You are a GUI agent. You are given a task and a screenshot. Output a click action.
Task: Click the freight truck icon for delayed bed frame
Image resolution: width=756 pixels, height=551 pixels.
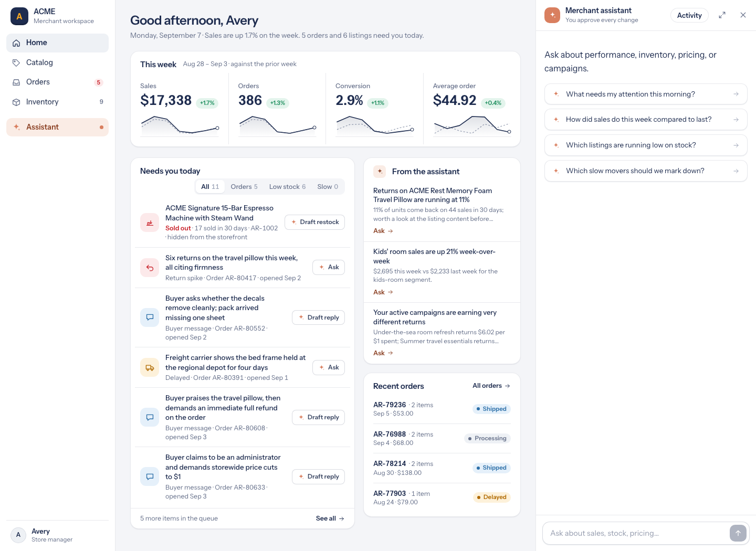pyautogui.click(x=150, y=367)
